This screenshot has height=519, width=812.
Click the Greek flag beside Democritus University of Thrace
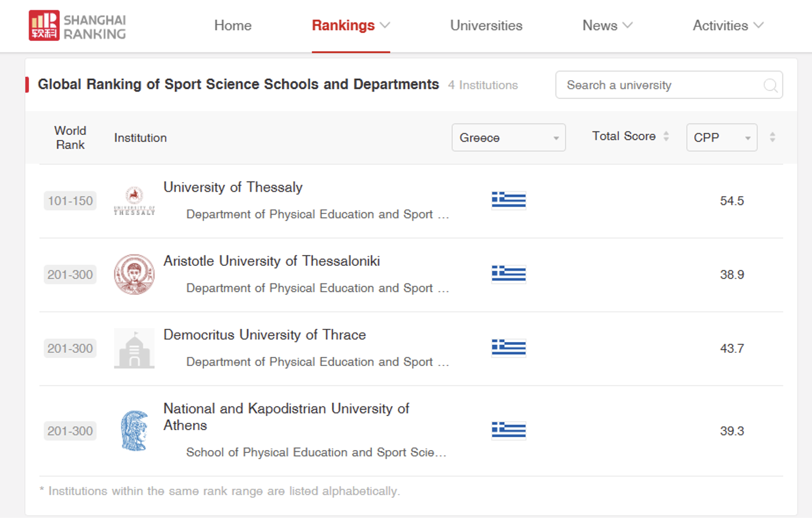click(x=508, y=348)
